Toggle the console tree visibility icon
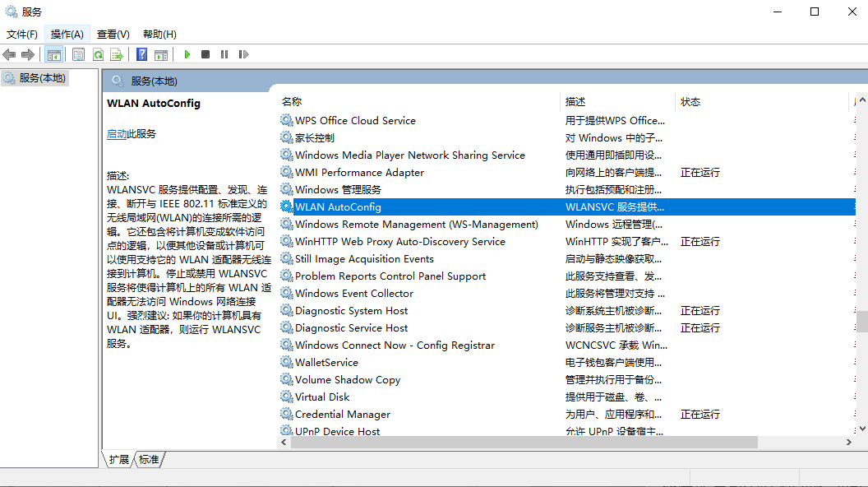The image size is (868, 487). point(53,54)
